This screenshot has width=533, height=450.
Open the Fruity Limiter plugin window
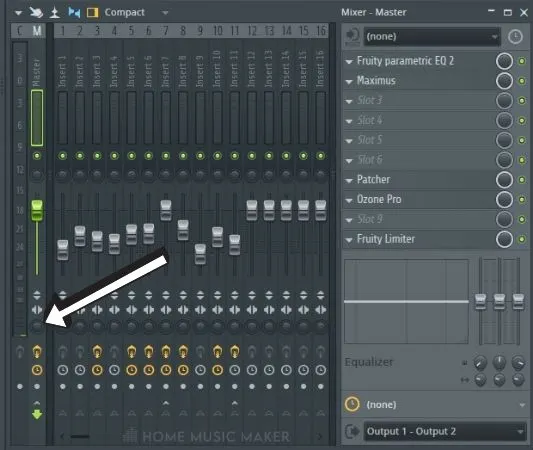[386, 239]
